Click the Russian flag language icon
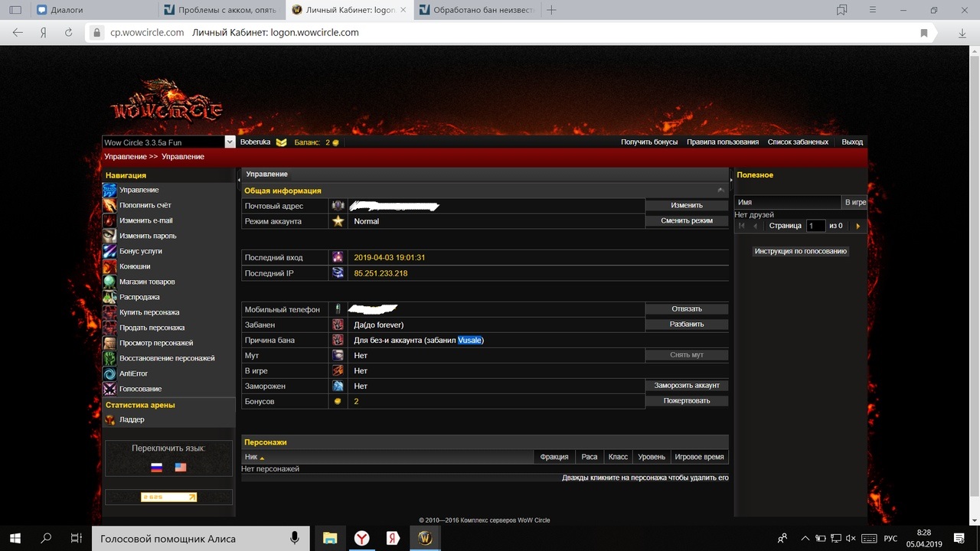980x551 pixels. (x=156, y=467)
